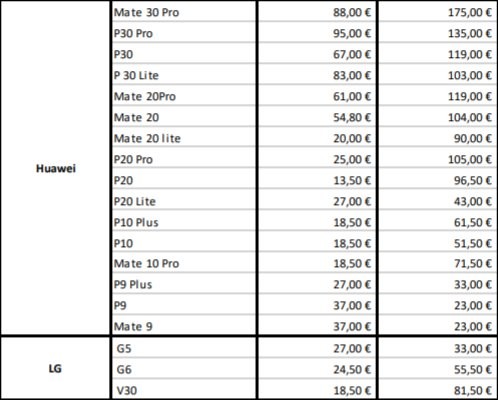Select the 175,00 € price cell
The height and width of the screenshot is (400, 498).
438,12
